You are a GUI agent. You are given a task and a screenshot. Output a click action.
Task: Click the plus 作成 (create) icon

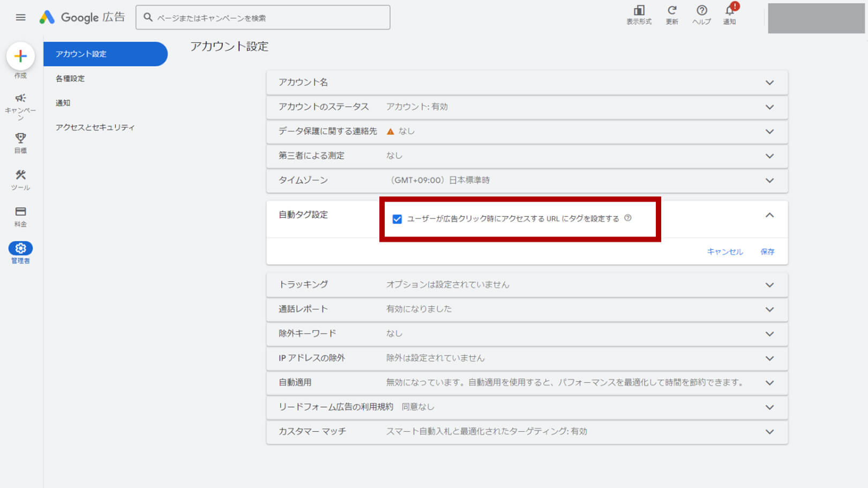coord(20,56)
